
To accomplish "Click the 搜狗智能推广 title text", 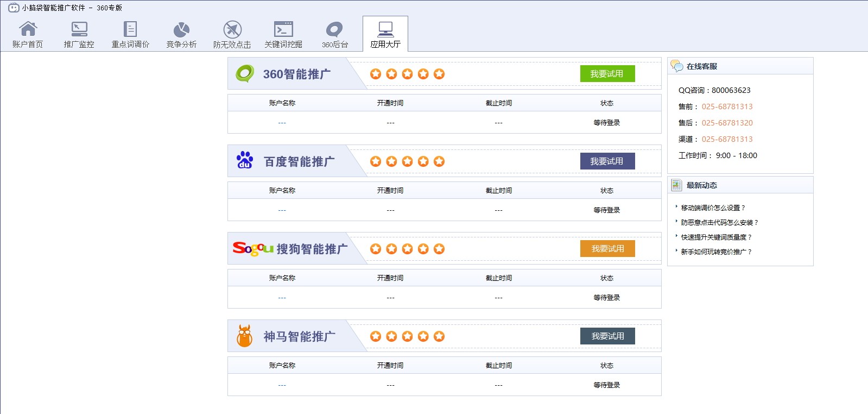I will (312, 249).
